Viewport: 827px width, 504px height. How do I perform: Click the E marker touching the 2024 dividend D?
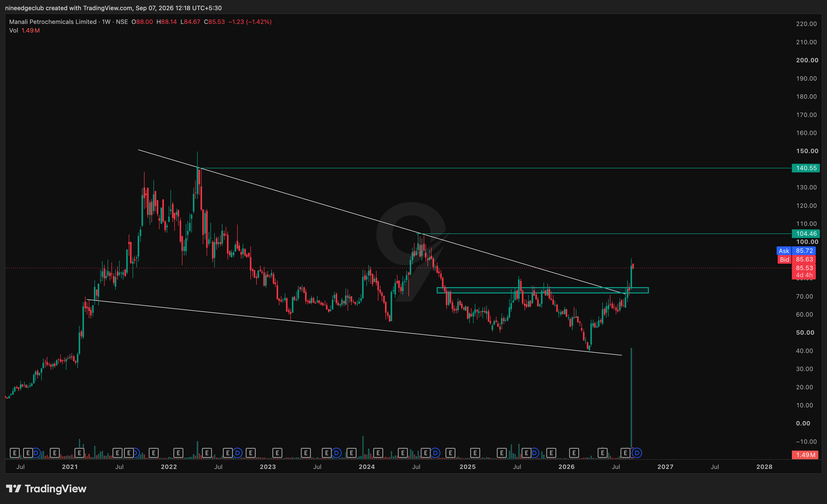click(425, 453)
